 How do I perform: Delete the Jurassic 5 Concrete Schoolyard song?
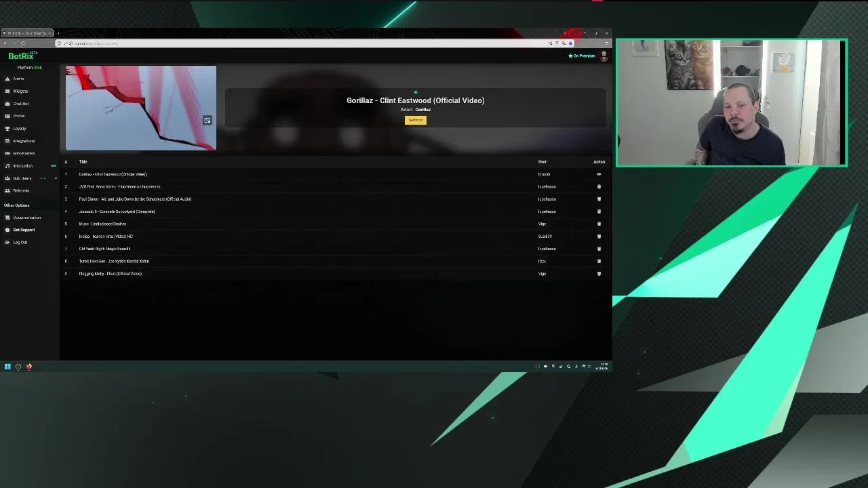coord(599,211)
